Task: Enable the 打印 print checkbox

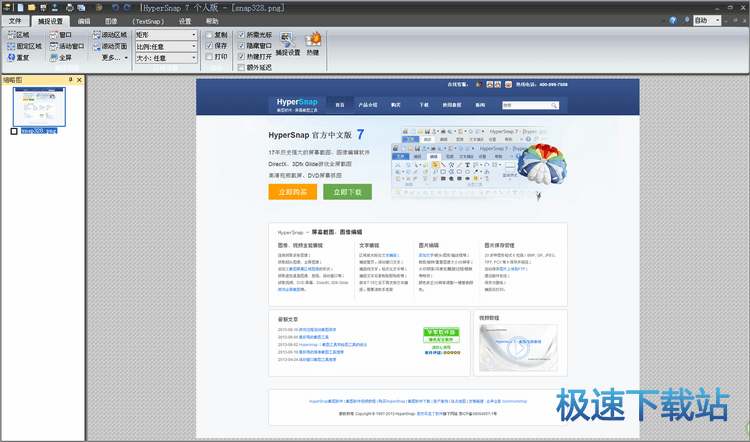Action: point(209,56)
